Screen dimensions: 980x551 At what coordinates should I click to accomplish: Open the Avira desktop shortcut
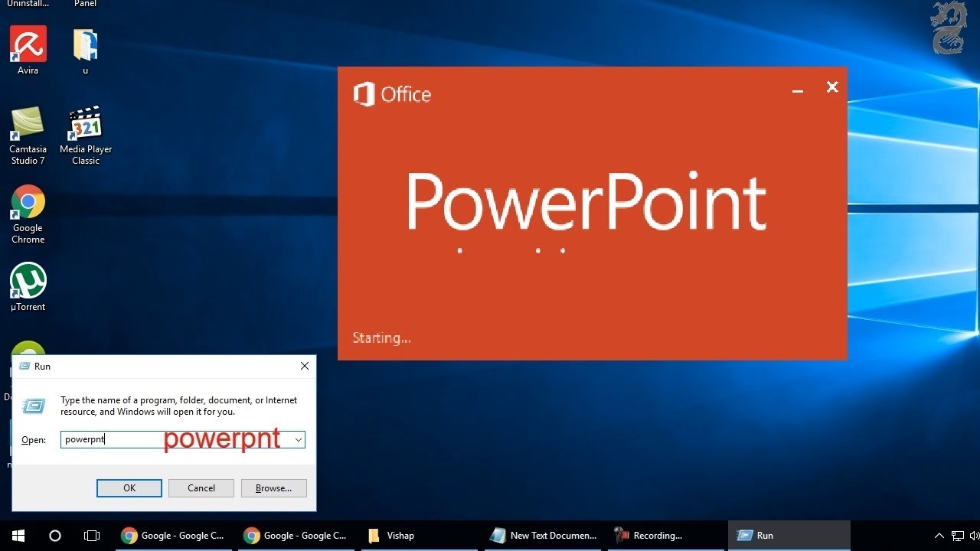coord(28,51)
